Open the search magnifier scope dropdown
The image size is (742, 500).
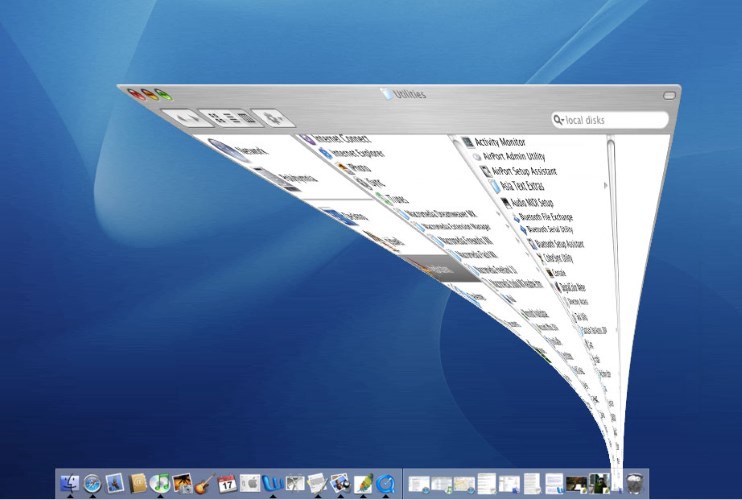tap(560, 120)
